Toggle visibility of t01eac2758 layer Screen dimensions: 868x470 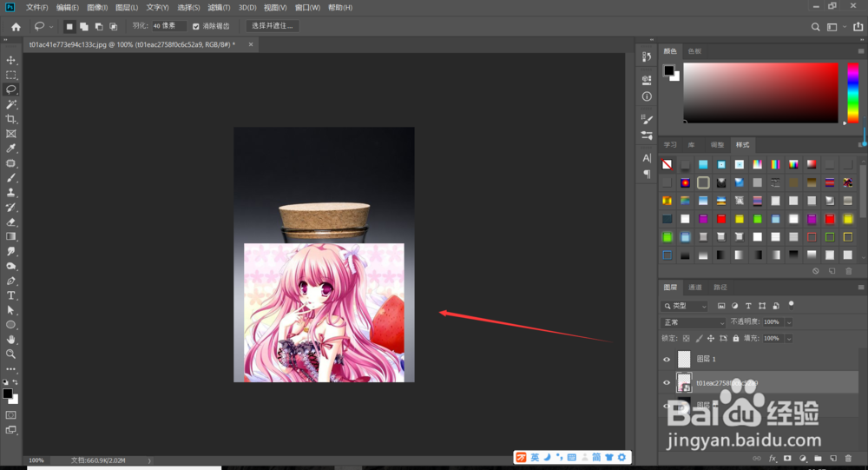pos(667,382)
